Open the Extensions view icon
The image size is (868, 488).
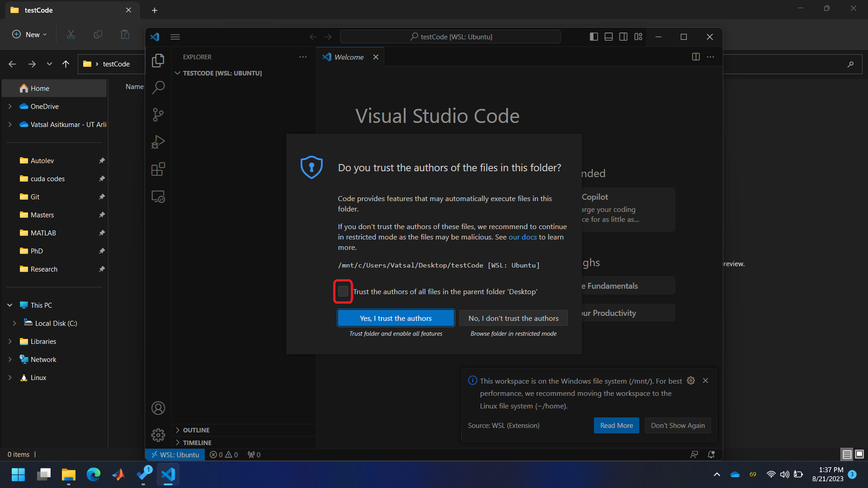coord(158,169)
